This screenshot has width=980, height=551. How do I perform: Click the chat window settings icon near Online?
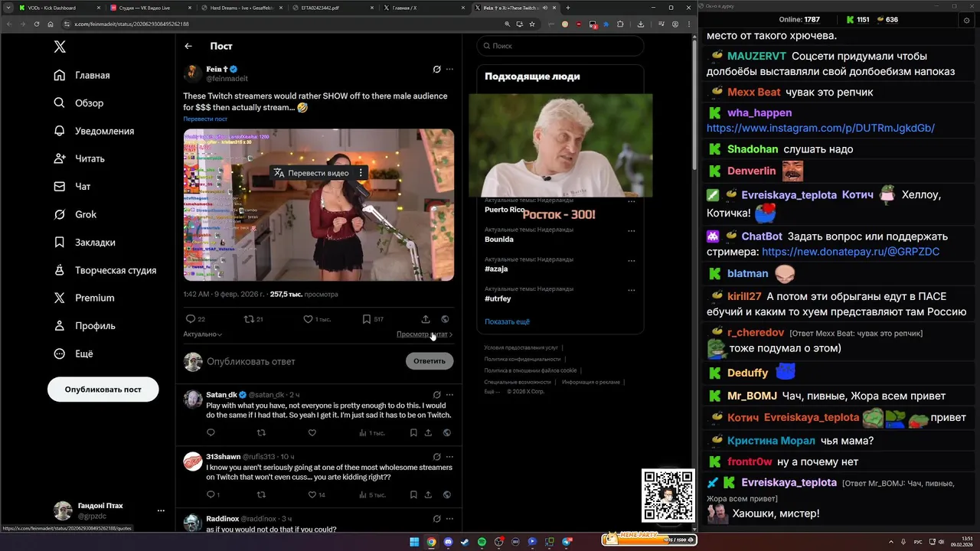point(967,20)
